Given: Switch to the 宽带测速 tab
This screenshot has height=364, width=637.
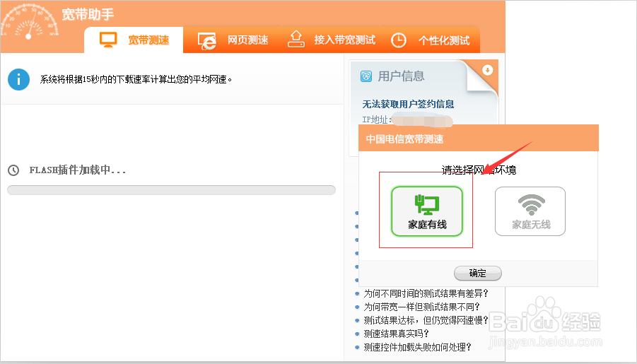Looking at the screenshot, I should (134, 40).
